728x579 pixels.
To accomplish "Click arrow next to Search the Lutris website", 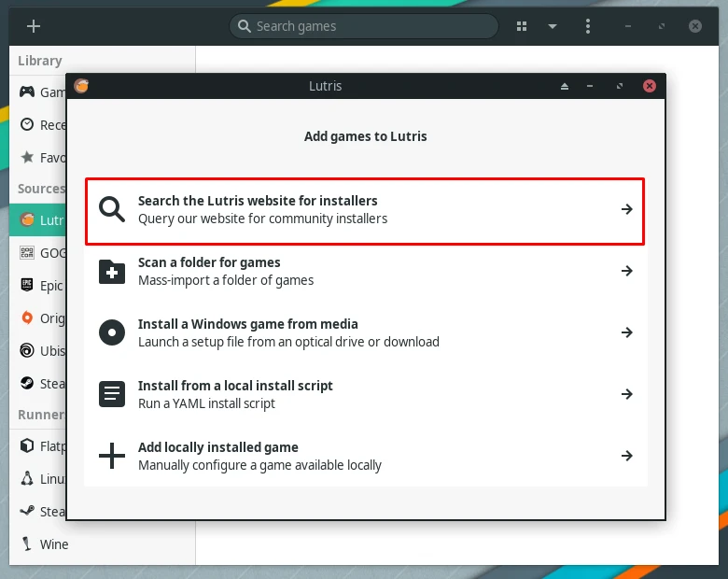I will pos(627,209).
